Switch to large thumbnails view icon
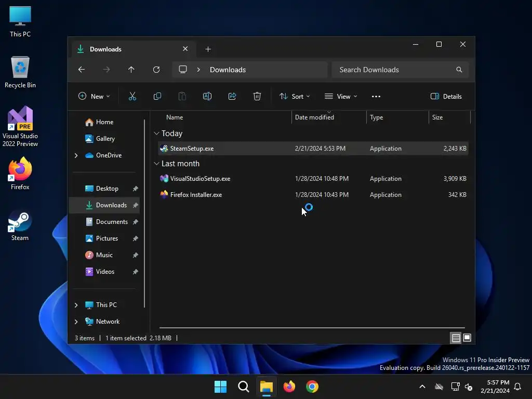This screenshot has width=532, height=399. point(467,338)
